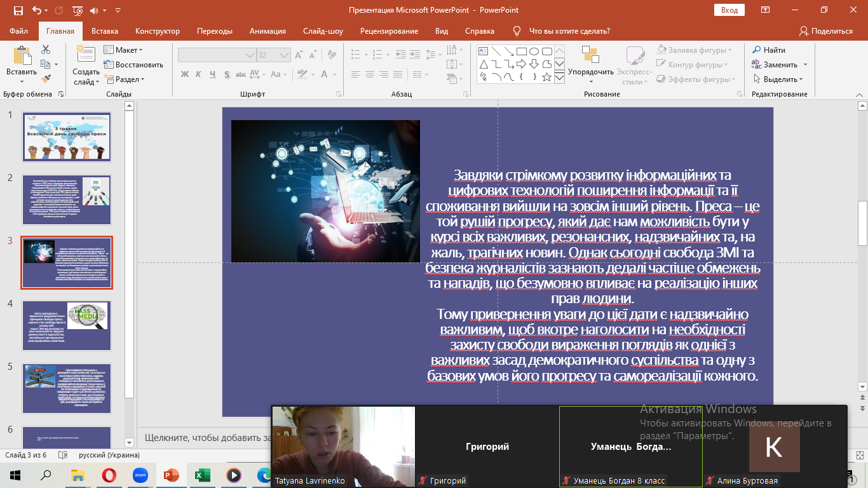The height and width of the screenshot is (488, 868).
Task: Switch to the Анимация tab
Action: 268,30
